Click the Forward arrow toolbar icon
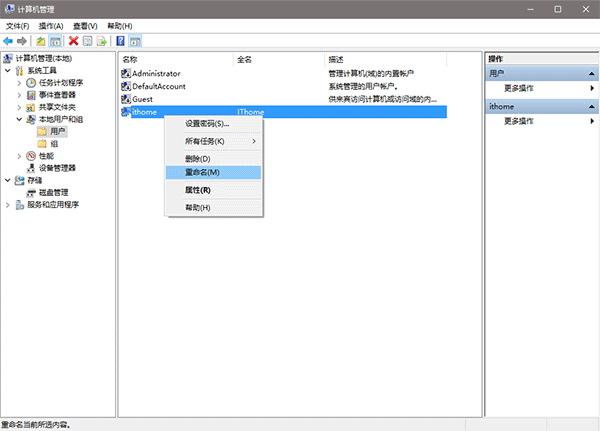 [22, 41]
